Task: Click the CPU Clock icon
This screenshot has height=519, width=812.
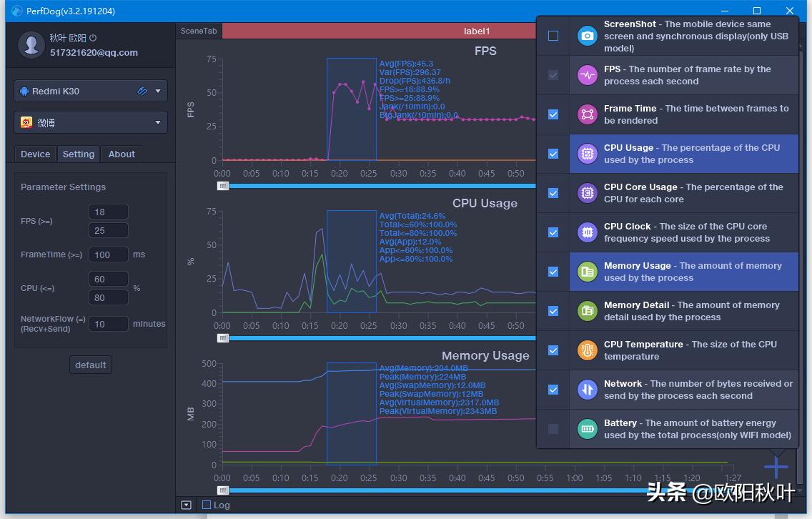Action: (x=588, y=232)
